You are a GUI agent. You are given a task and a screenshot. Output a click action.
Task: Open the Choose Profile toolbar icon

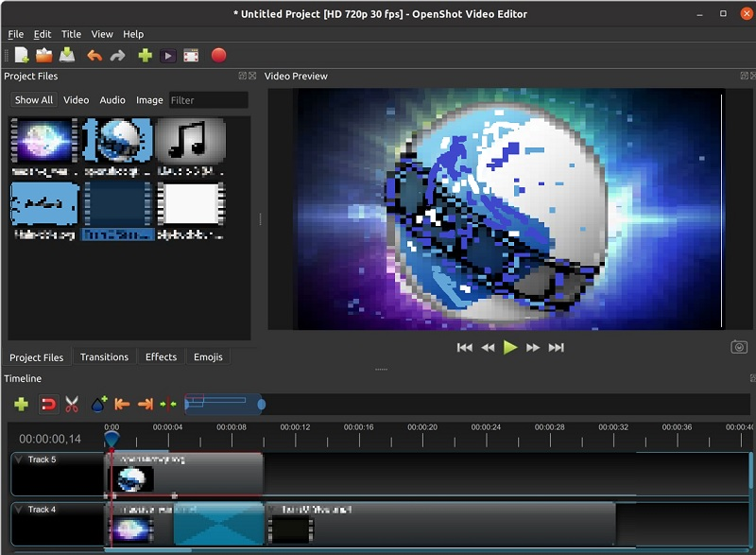click(168, 56)
